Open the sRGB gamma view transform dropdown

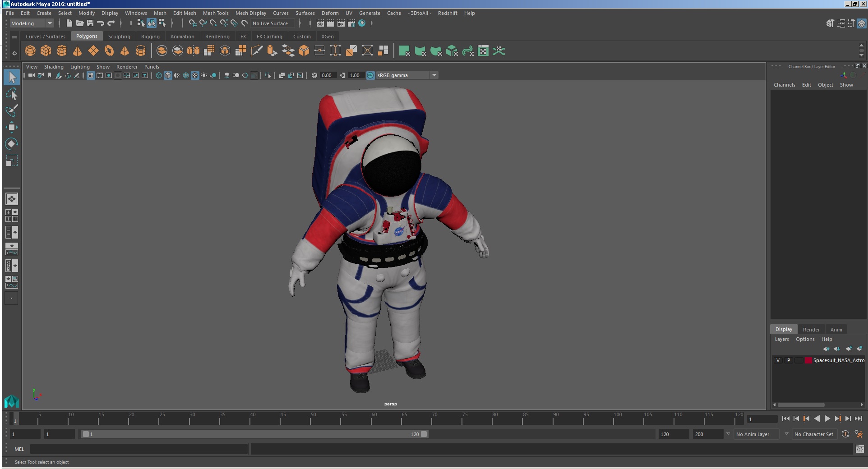(x=407, y=75)
